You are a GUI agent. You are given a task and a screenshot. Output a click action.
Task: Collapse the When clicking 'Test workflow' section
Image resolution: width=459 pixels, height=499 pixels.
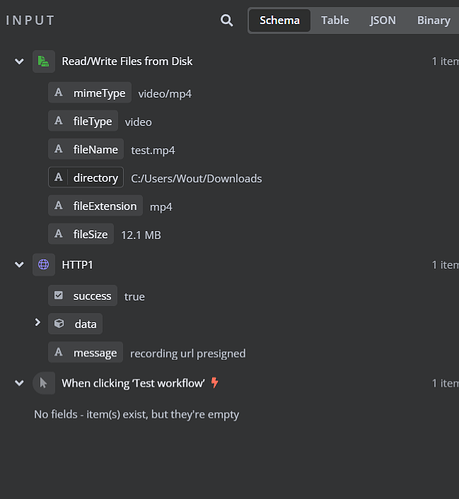tap(19, 383)
